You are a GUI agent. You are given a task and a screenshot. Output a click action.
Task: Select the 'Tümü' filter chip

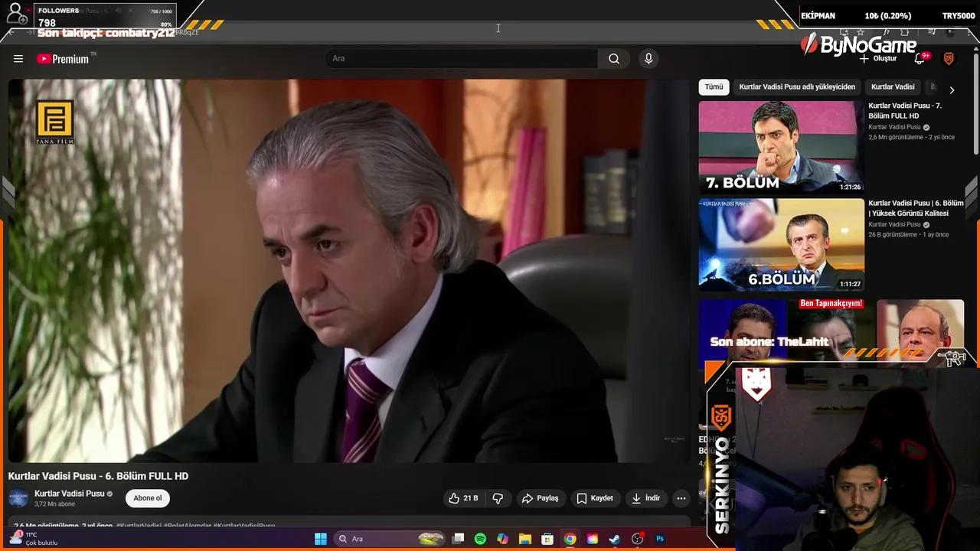(714, 87)
